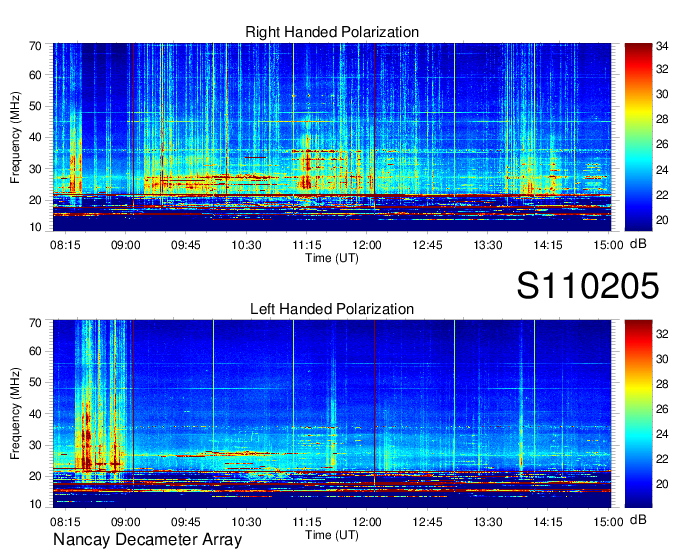The height and width of the screenshot is (552, 680).
Task: Click the Left Handed plot colorbar gradient
Action: coord(638,413)
